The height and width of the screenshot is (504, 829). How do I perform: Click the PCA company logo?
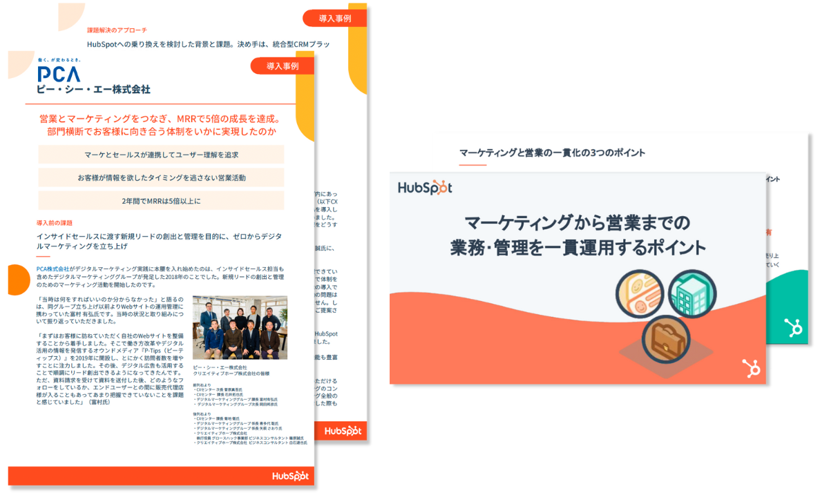point(60,75)
